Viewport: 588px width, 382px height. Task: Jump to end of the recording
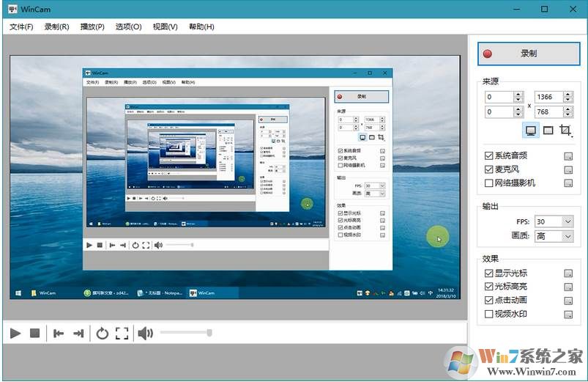pyautogui.click(x=78, y=334)
